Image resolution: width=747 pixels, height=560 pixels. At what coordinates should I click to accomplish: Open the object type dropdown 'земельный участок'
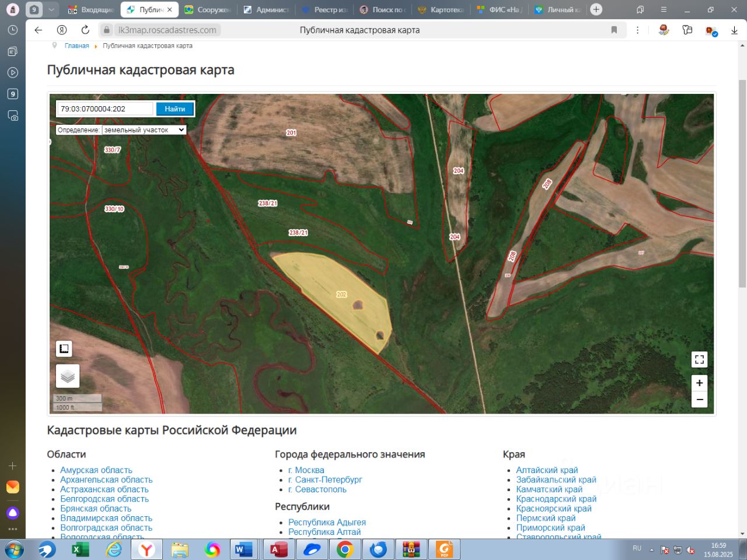(x=144, y=130)
